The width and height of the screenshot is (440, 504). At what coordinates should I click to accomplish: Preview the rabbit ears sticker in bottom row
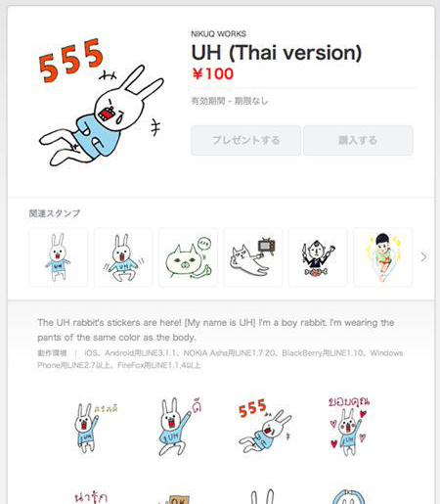tap(262, 496)
